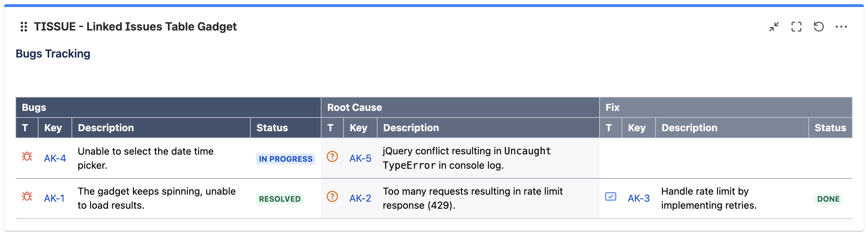The width and height of the screenshot is (868, 235).
Task: Click the RESOLVED status badge
Action: coord(280,199)
